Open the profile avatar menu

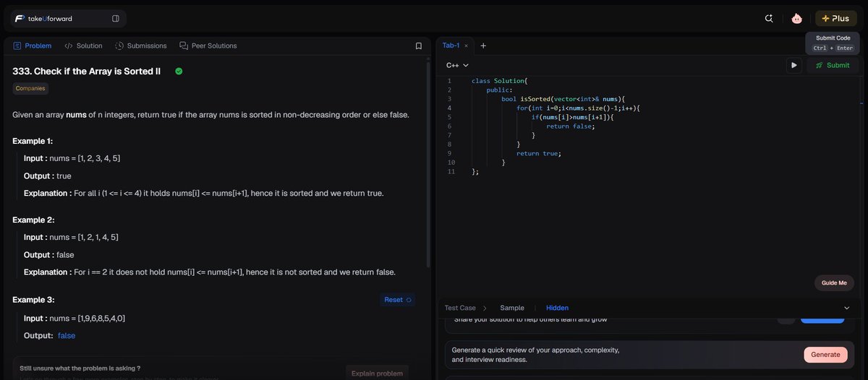point(796,18)
